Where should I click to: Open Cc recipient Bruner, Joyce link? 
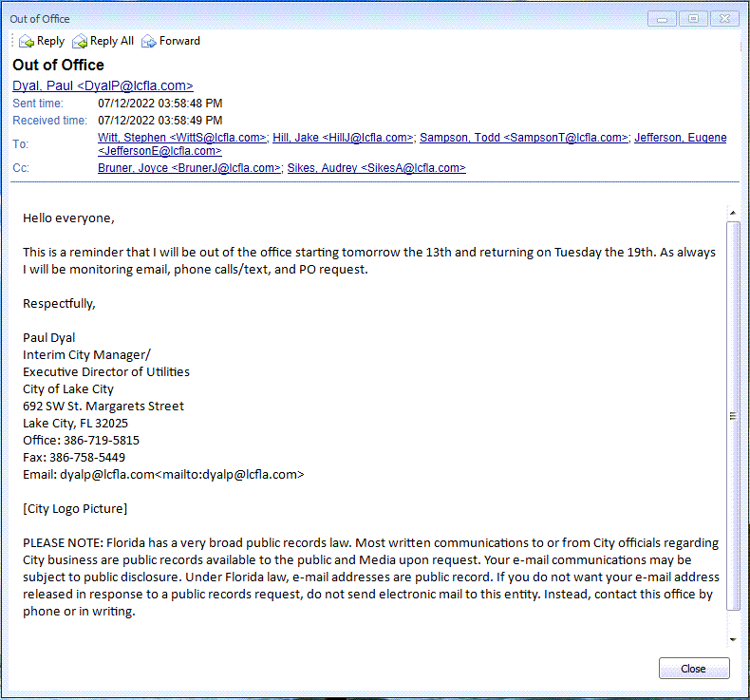click(191, 168)
